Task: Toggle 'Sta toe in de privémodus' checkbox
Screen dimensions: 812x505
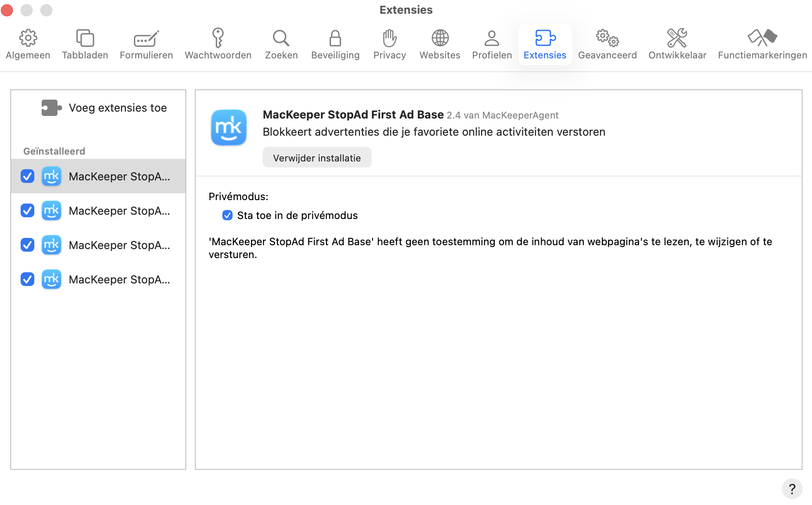Action: 227,215
